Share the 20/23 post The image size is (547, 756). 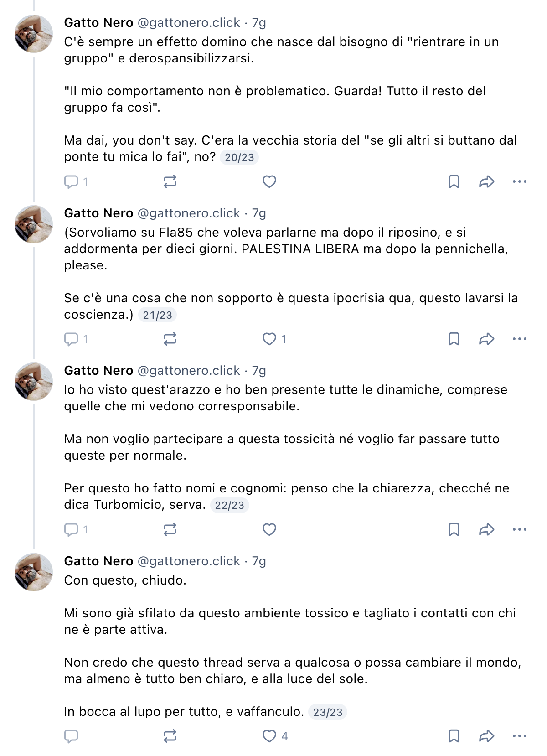tap(487, 182)
